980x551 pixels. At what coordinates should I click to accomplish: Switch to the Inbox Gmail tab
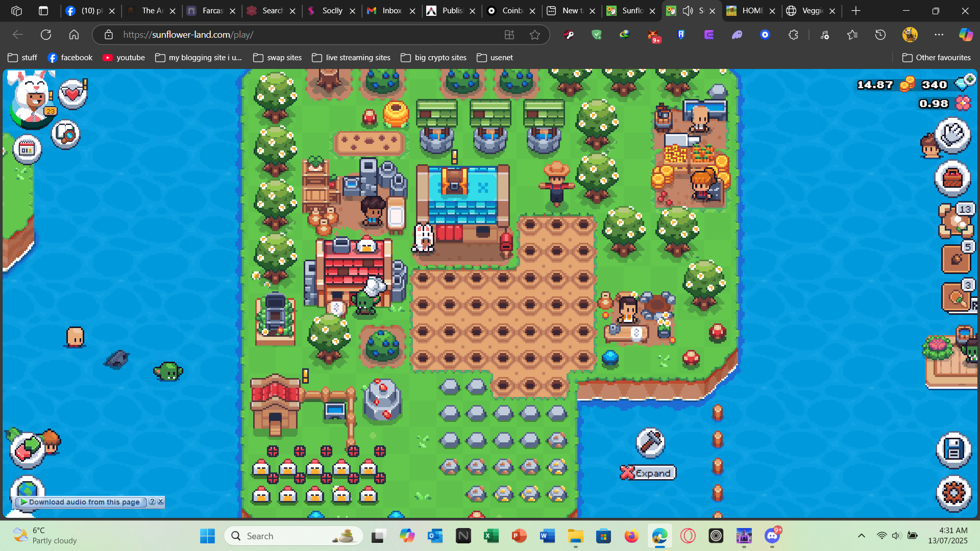[391, 11]
